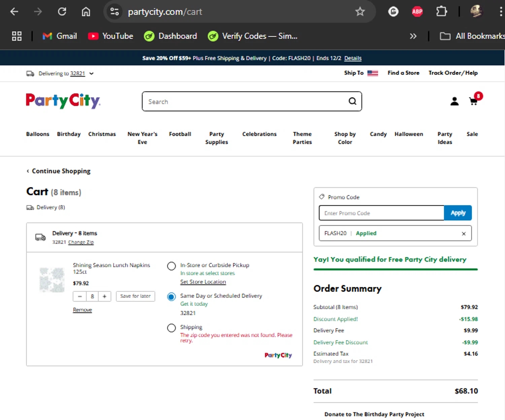Bookmark this page with the star icon
The image size is (505, 420).
click(x=360, y=12)
